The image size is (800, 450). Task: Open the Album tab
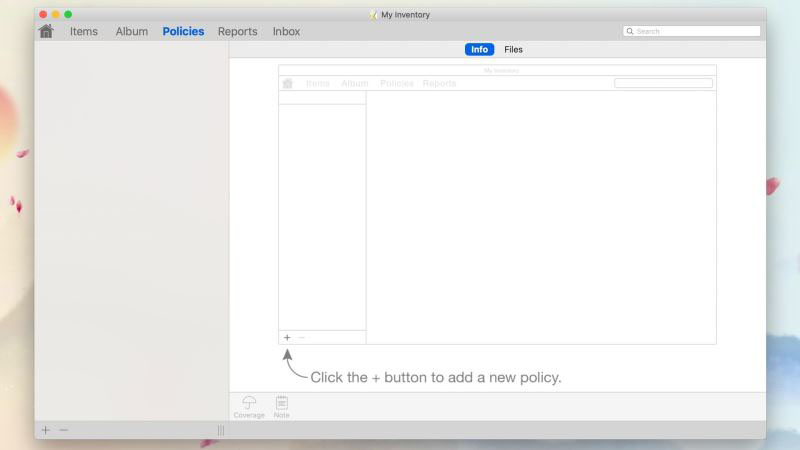(x=132, y=32)
